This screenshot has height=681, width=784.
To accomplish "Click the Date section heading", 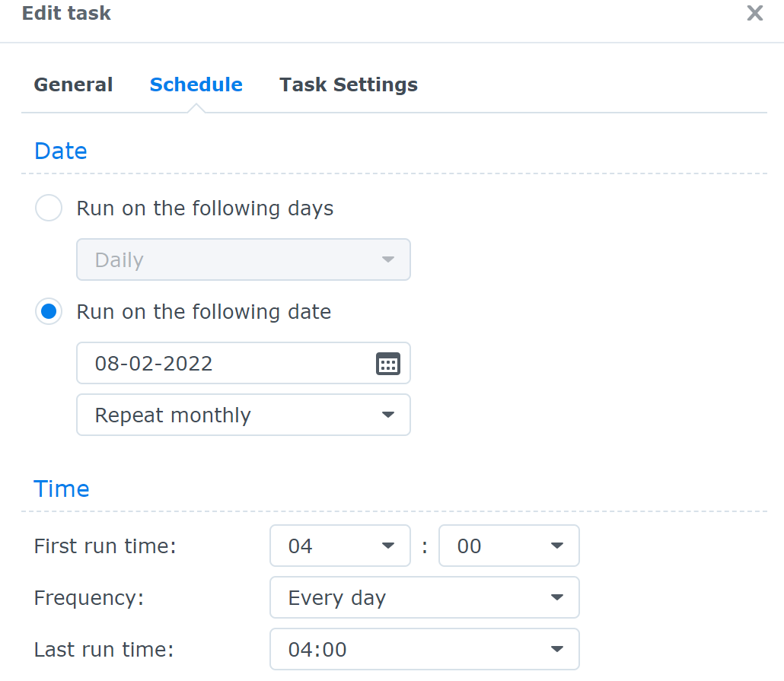I will tap(60, 151).
